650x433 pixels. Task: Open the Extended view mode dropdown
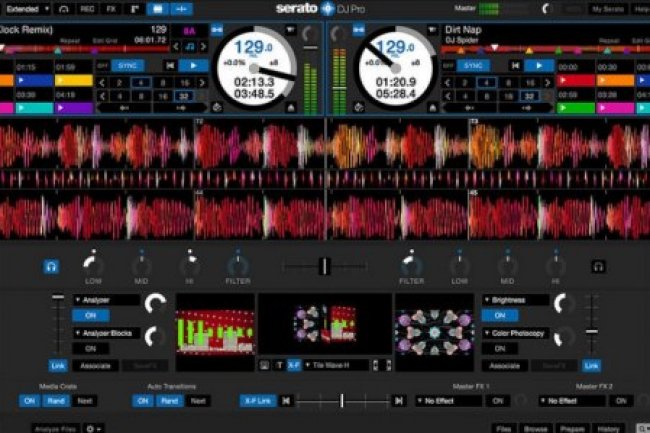click(x=26, y=8)
